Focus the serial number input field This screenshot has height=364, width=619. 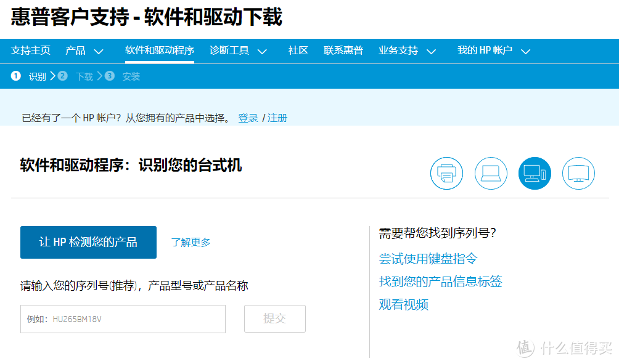coord(123,318)
